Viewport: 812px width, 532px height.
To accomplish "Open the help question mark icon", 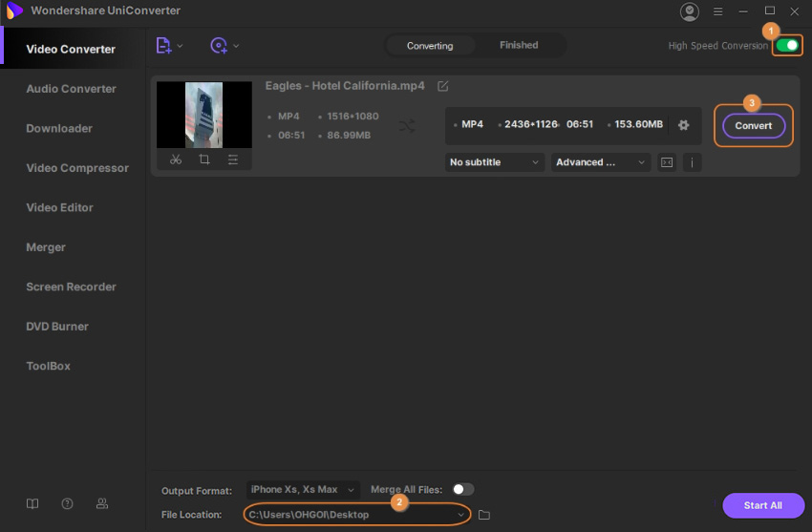I will [x=67, y=503].
